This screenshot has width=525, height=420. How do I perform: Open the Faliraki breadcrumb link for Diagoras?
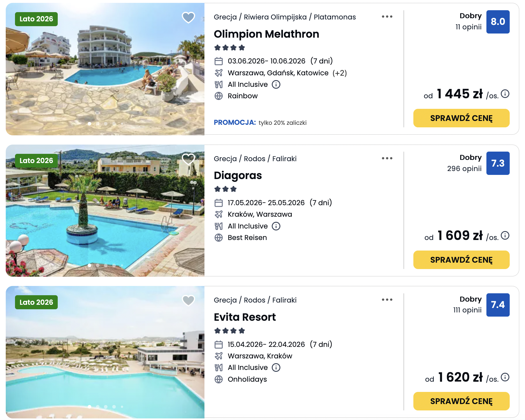point(285,158)
